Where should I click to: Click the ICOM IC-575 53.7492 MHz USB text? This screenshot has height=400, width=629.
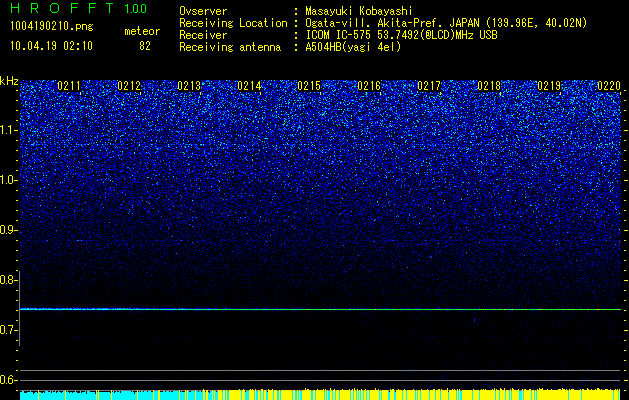[401, 35]
